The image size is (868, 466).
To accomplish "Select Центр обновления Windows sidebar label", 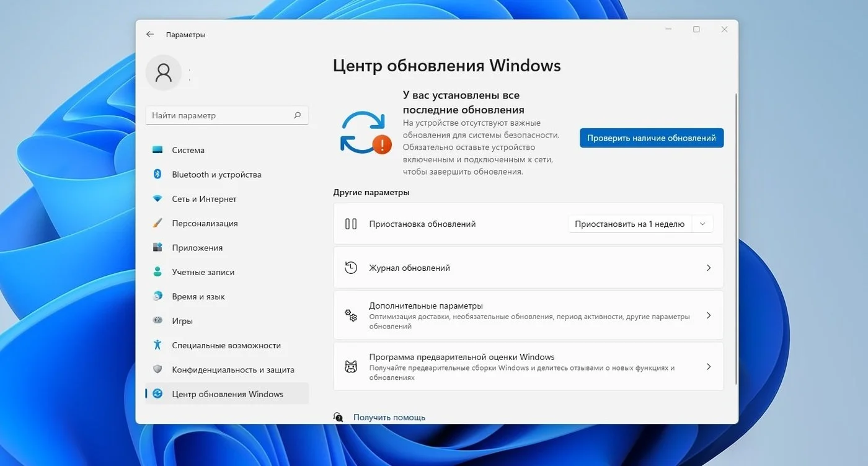I will click(x=228, y=394).
